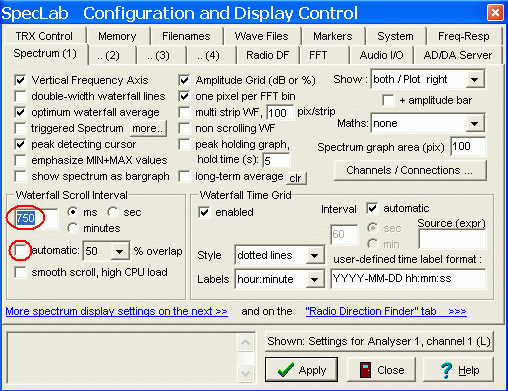Viewport: 508px width, 391px height.
Task: Enable triggered Spectrum checkbox
Action: click(x=21, y=128)
